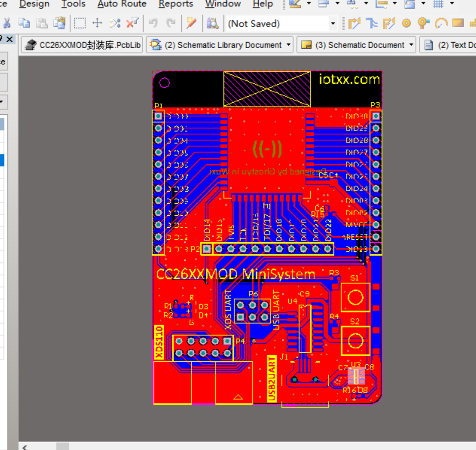Select the S1 push button footprint
Image resolution: width=476 pixels, height=450 pixels.
[355, 297]
